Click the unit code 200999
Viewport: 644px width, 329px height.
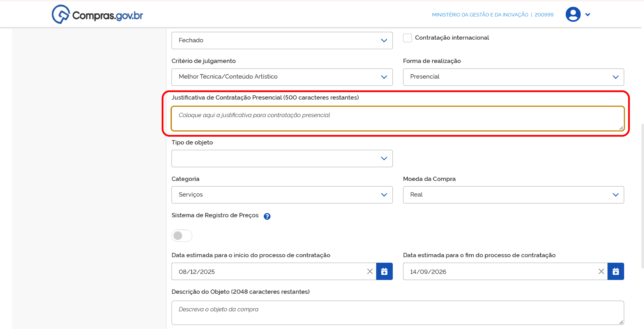coord(544,15)
